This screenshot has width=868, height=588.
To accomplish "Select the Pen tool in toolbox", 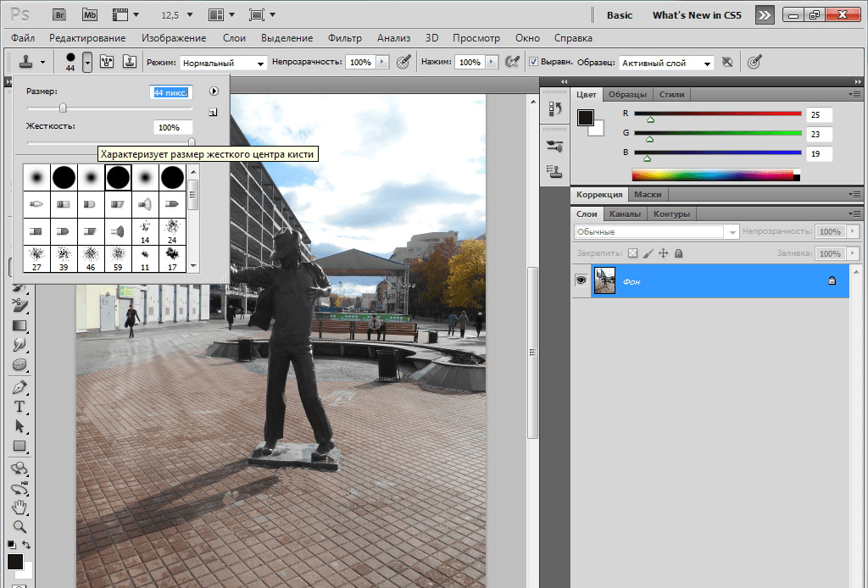I will click(19, 387).
